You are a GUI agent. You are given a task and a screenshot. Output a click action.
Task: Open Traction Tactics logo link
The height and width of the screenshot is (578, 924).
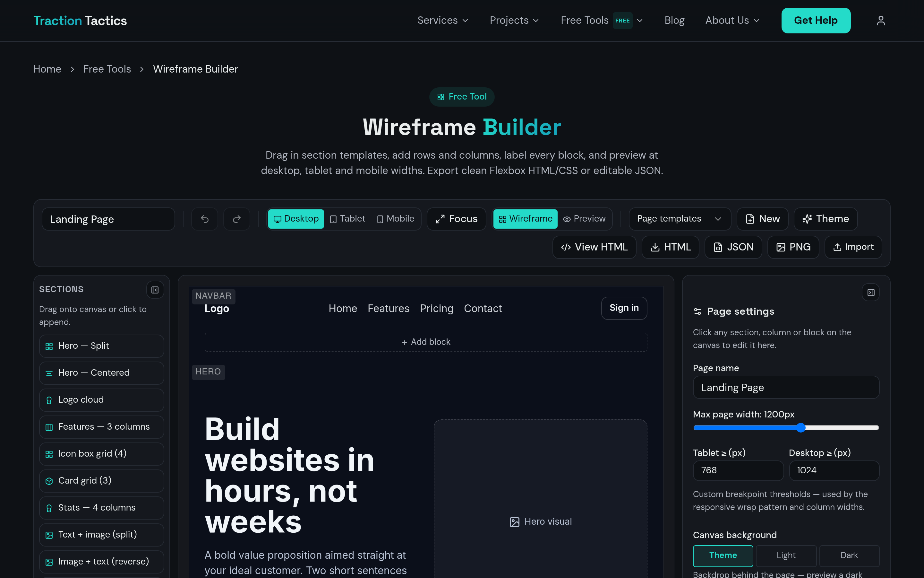point(80,21)
